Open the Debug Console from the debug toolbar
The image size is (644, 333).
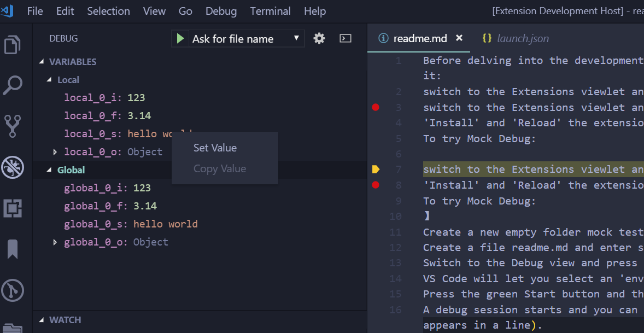(345, 38)
